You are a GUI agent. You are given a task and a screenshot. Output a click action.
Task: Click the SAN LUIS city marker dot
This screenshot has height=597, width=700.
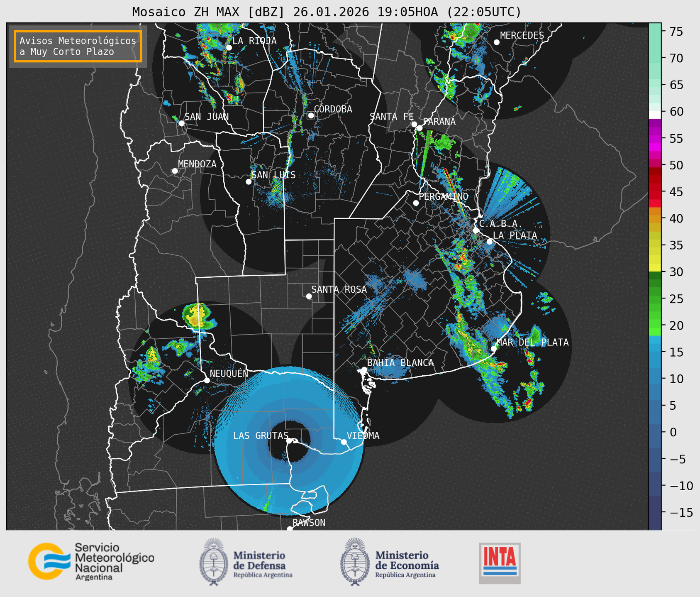[x=249, y=182]
